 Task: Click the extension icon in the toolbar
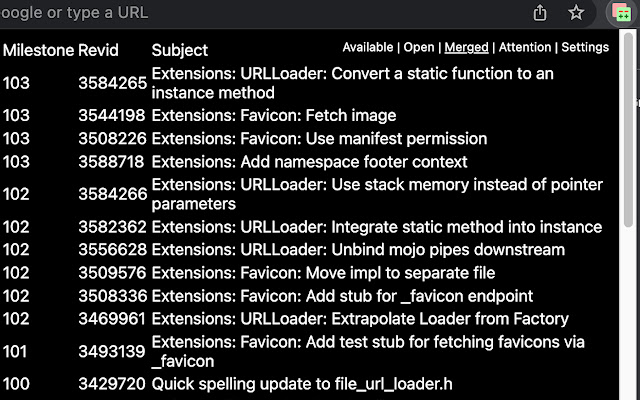click(x=622, y=14)
